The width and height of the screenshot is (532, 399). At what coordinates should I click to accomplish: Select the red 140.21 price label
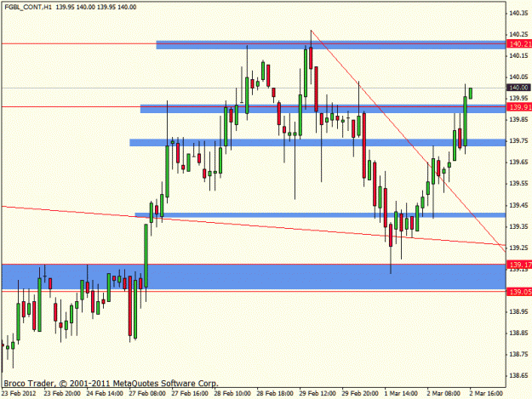519,43
